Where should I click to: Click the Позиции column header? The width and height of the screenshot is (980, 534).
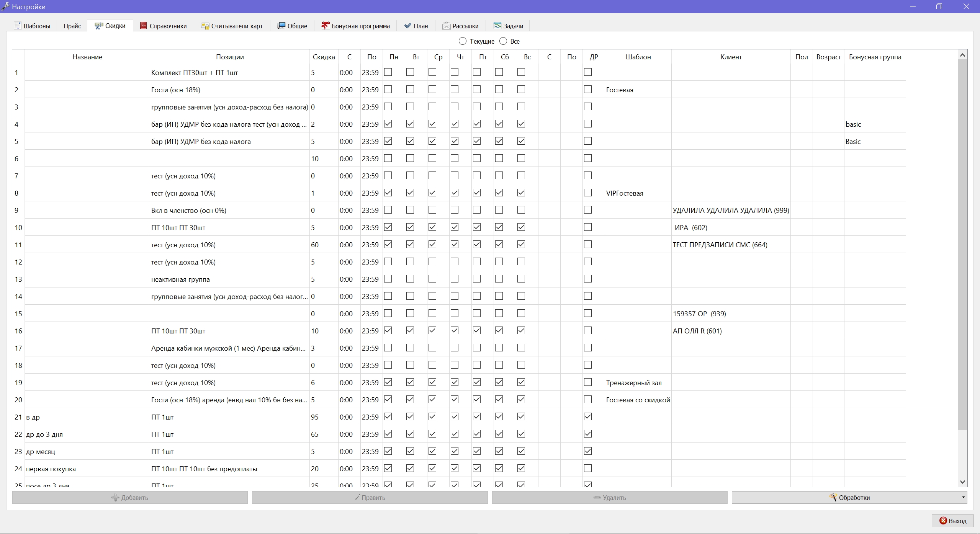(230, 57)
